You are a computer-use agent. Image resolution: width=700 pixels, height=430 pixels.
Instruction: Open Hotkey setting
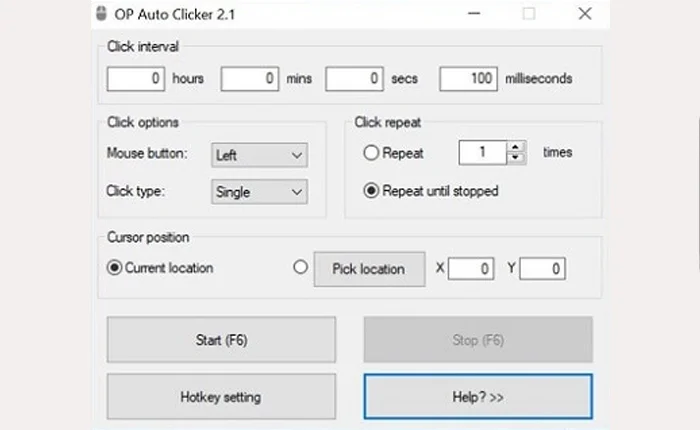(221, 397)
